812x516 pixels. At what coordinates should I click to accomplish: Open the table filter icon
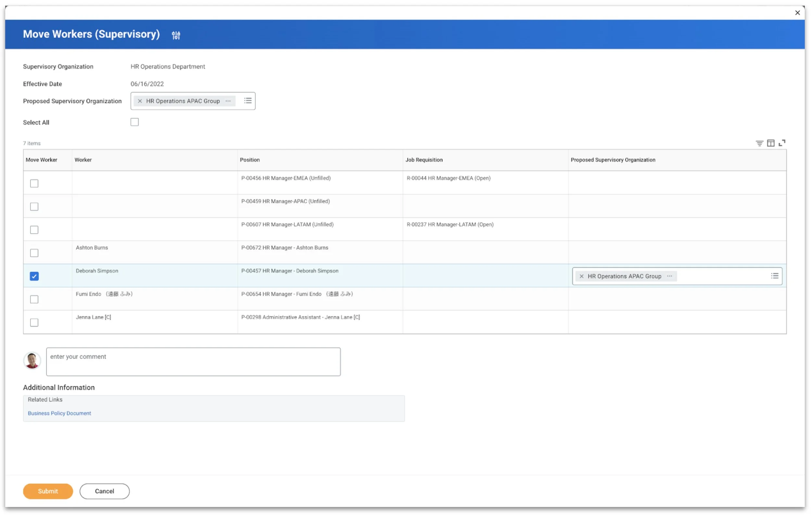pos(759,143)
